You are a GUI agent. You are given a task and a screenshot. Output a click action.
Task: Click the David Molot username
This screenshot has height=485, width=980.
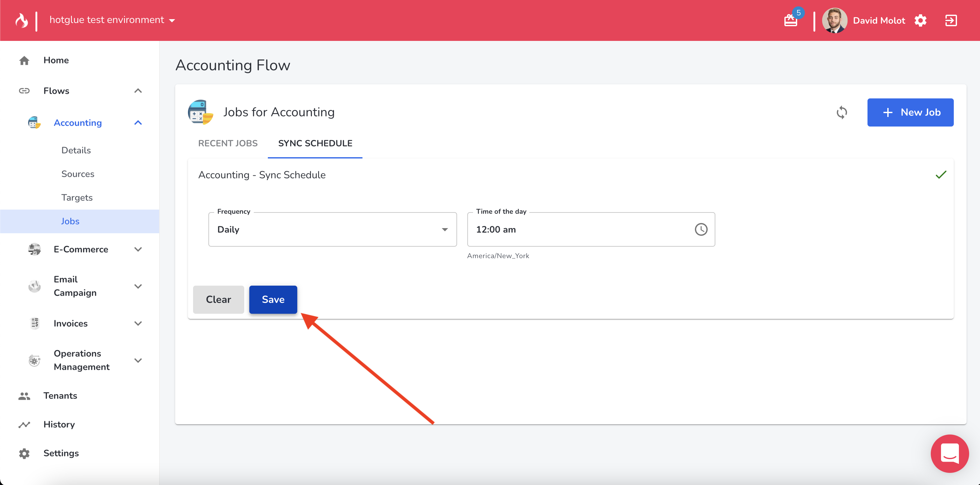[x=879, y=21]
